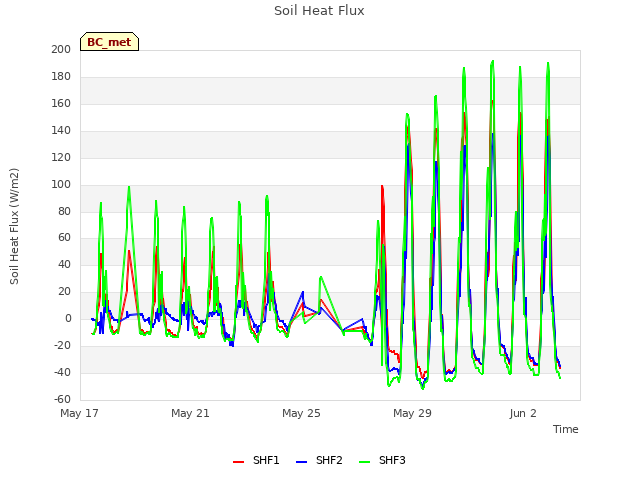Click the May 29 x-axis label
Image resolution: width=640 pixels, height=480 pixels.
coord(412,413)
